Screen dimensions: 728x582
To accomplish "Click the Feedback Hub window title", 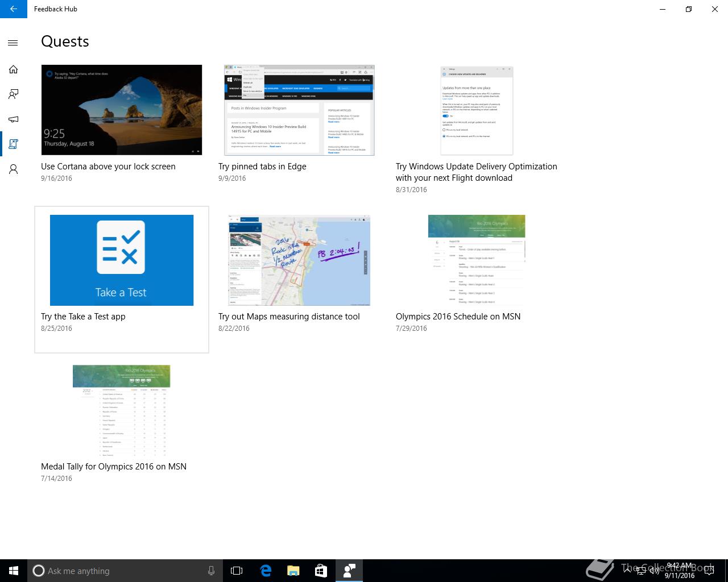I will (x=56, y=9).
